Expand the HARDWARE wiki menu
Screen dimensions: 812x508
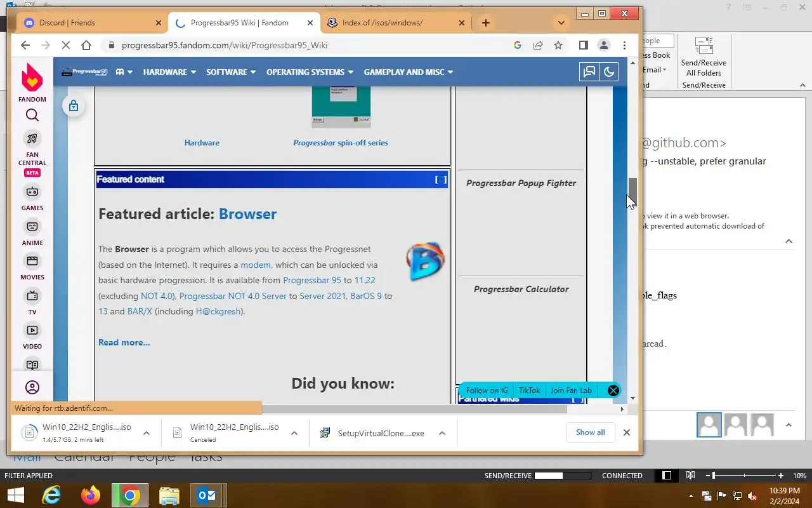tap(169, 72)
